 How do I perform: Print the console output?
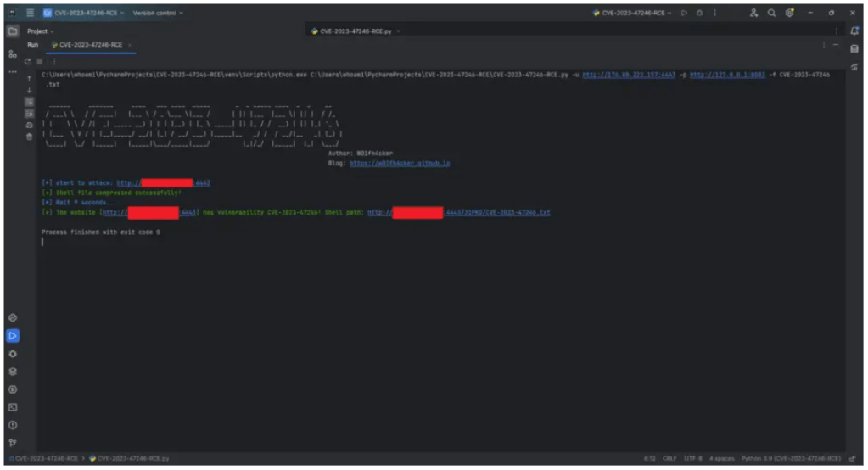coord(29,125)
